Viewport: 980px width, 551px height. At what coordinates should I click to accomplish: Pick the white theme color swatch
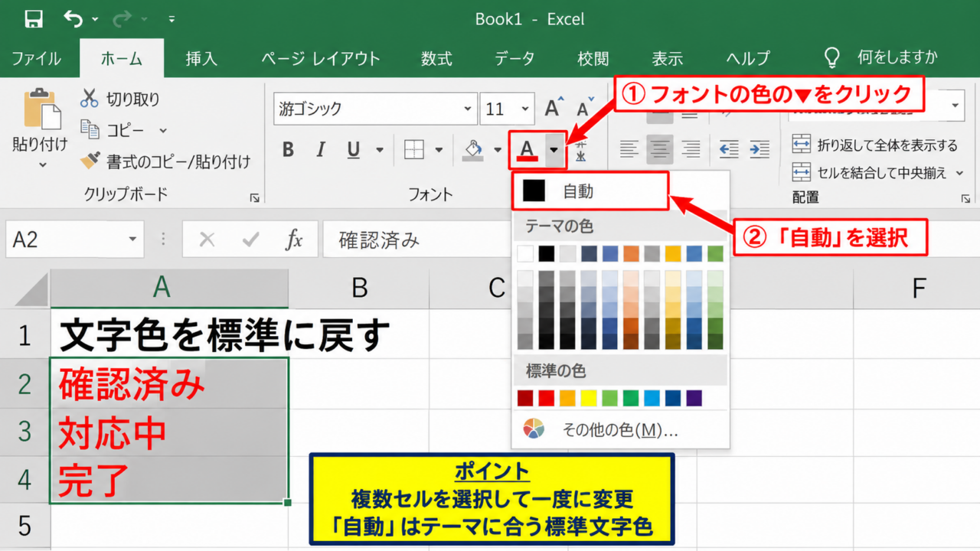(525, 253)
